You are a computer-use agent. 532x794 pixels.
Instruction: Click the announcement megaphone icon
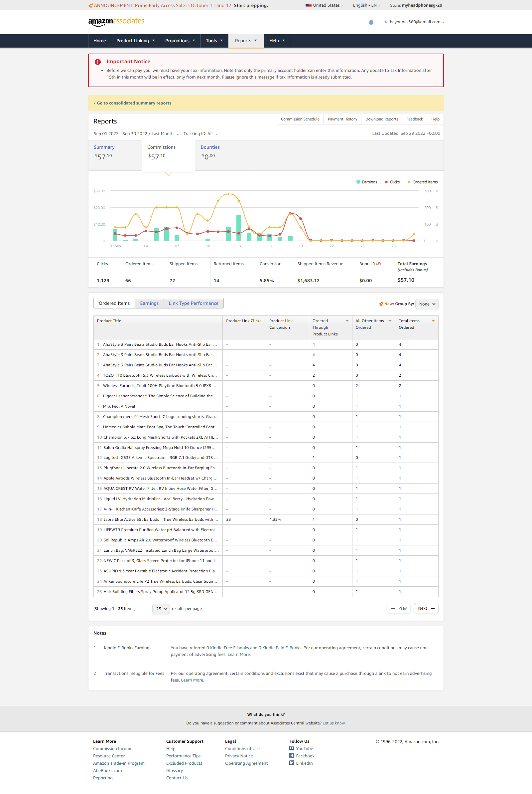click(x=90, y=5)
